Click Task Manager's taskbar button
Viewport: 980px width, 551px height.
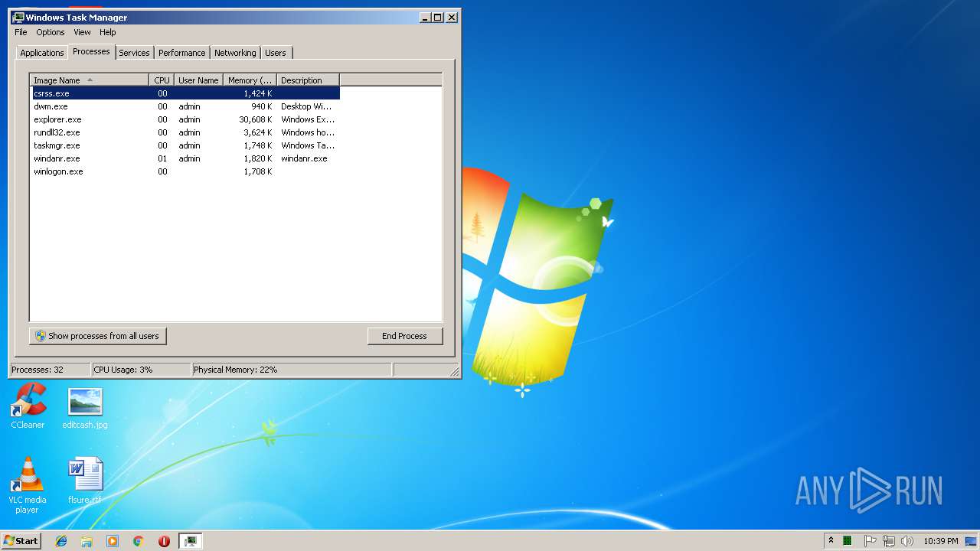click(190, 541)
